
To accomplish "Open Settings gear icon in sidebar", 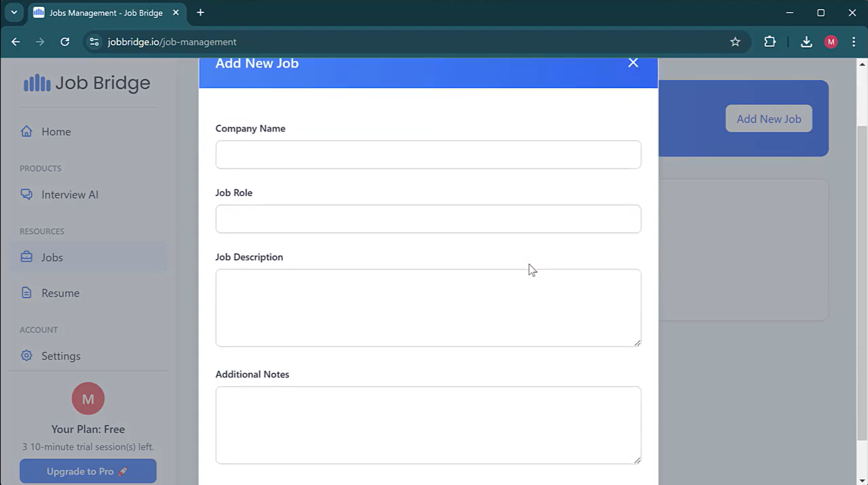I will [26, 356].
